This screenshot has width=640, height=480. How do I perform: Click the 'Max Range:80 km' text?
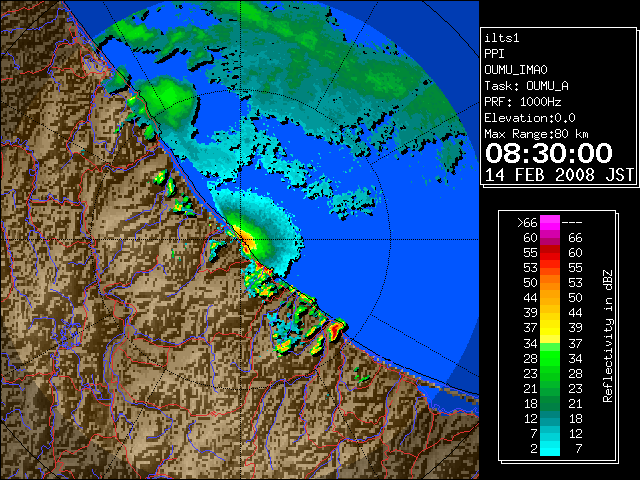[536, 134]
